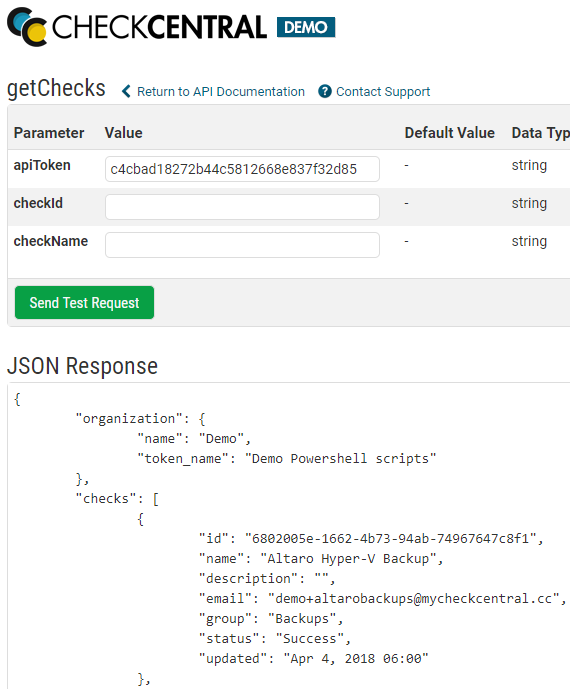570x689 pixels.
Task: Open Contact Support link
Action: (x=383, y=91)
